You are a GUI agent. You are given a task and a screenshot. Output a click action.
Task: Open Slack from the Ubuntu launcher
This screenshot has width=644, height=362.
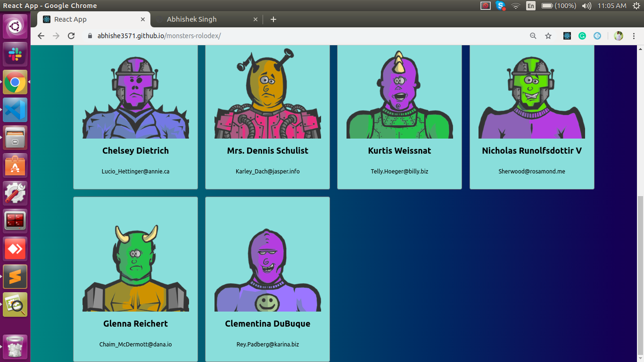[15, 54]
